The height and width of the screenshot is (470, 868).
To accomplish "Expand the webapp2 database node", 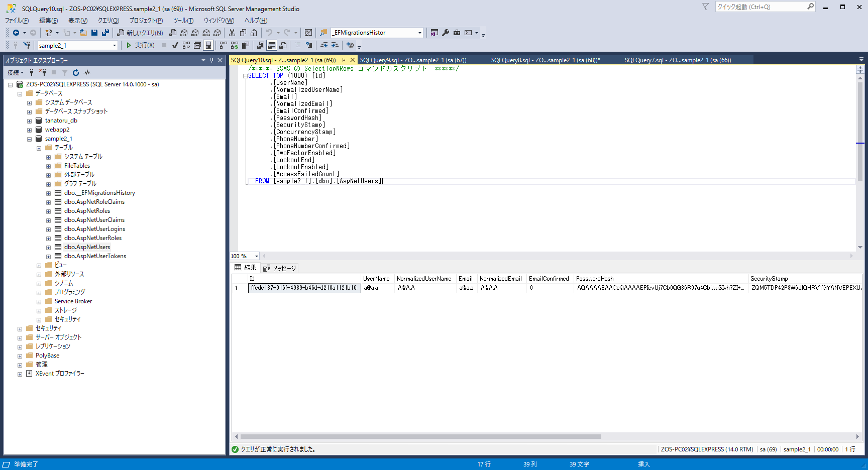I will (29, 130).
